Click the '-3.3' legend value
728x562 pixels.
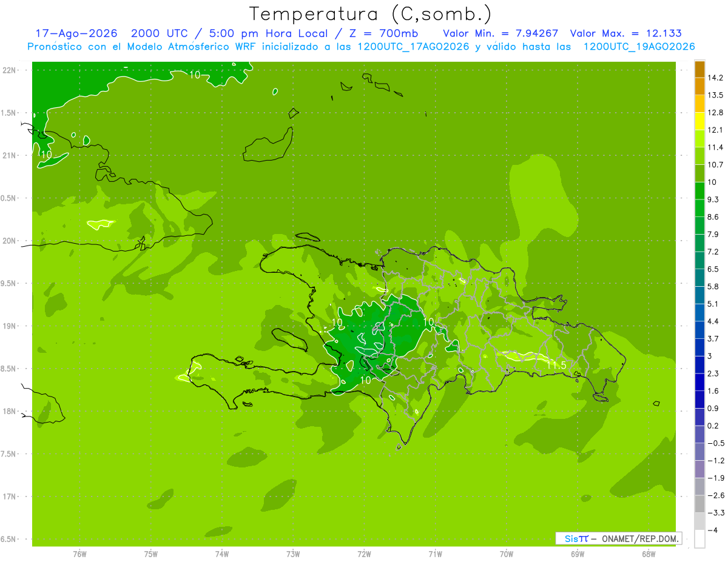pyautogui.click(x=716, y=513)
